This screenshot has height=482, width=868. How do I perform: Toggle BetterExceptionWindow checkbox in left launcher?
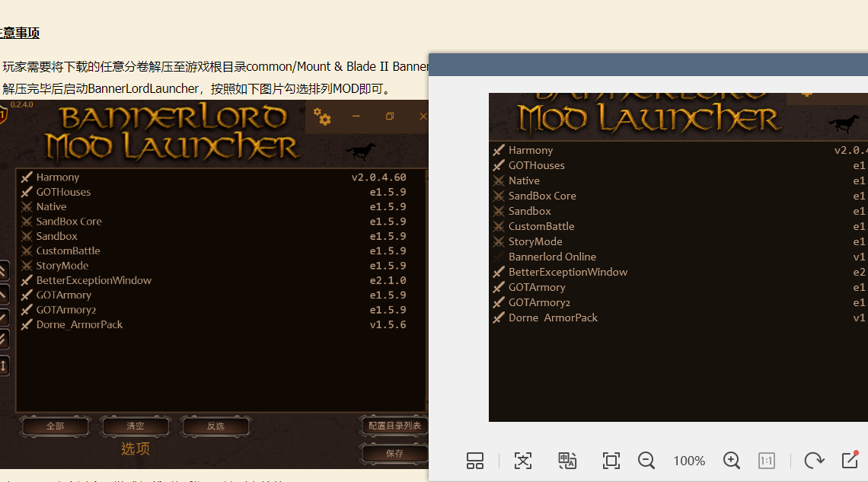point(27,280)
